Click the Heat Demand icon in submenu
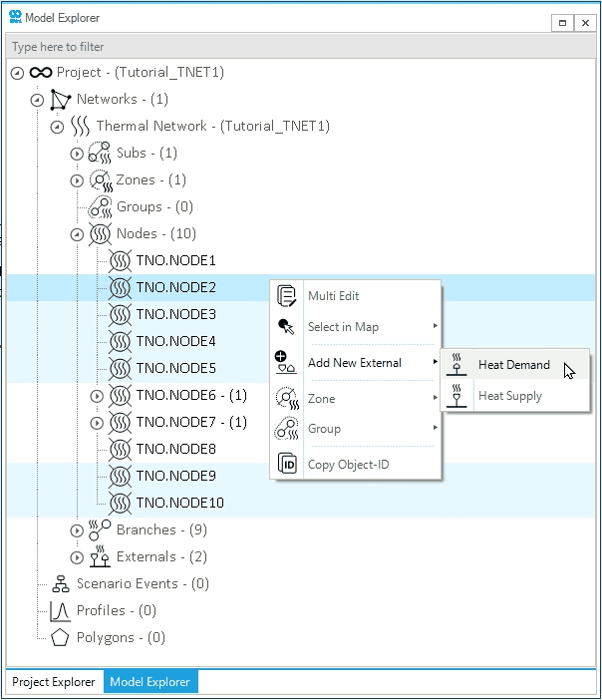The width and height of the screenshot is (602, 700). coord(456,365)
